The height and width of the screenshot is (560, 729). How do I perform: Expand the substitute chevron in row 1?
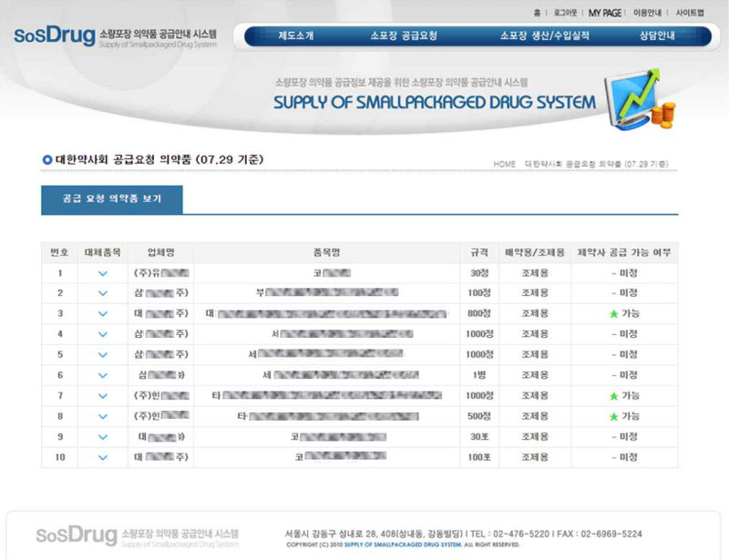[103, 274]
